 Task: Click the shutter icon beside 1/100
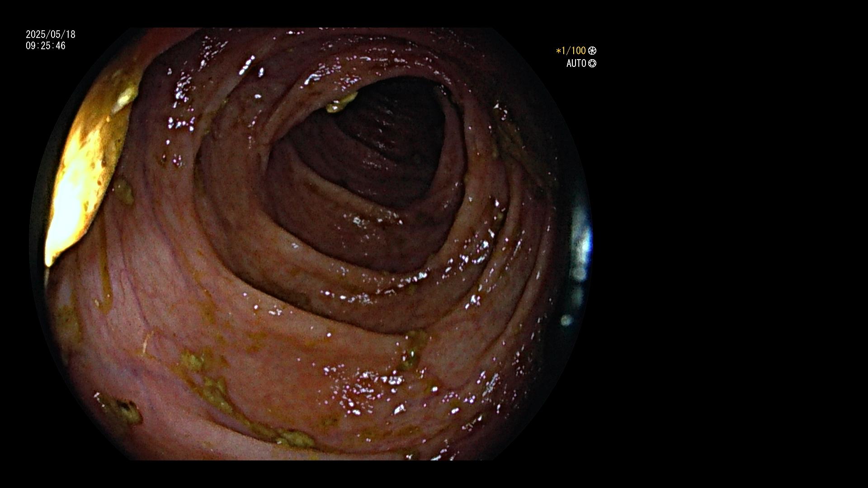(x=592, y=51)
